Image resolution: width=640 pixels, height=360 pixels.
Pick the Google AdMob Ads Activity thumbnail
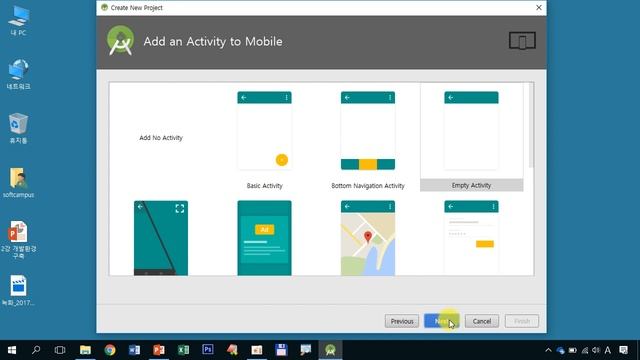point(264,238)
